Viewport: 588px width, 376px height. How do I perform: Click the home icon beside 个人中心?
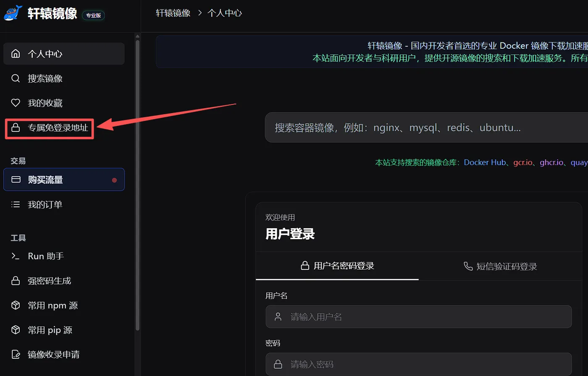tap(16, 54)
